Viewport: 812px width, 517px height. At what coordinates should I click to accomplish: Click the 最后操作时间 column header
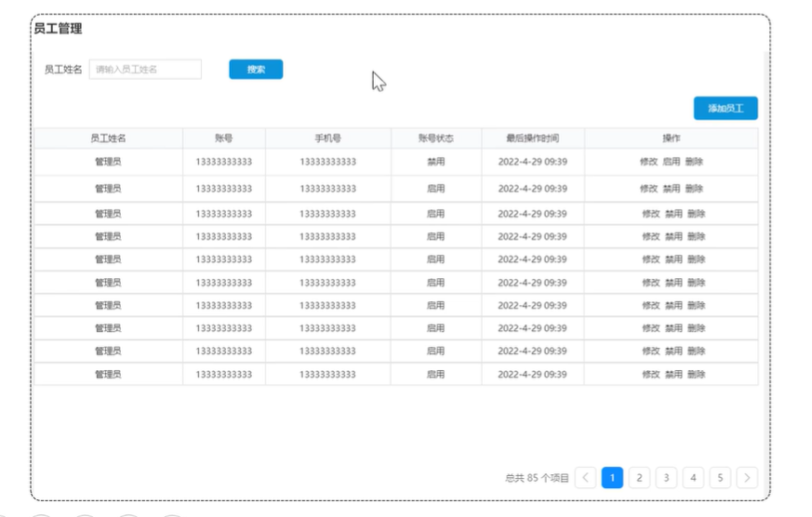tap(532, 139)
